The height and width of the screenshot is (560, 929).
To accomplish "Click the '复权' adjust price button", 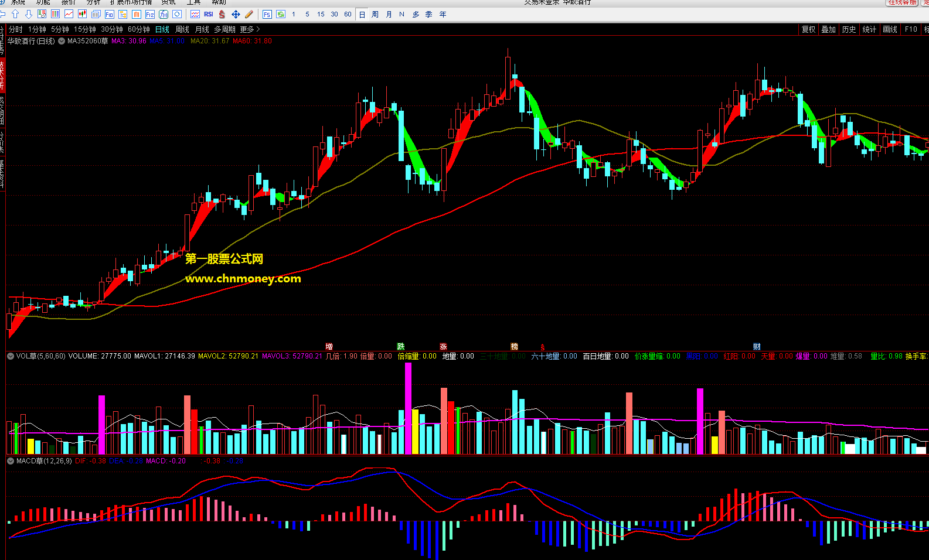I will click(809, 29).
